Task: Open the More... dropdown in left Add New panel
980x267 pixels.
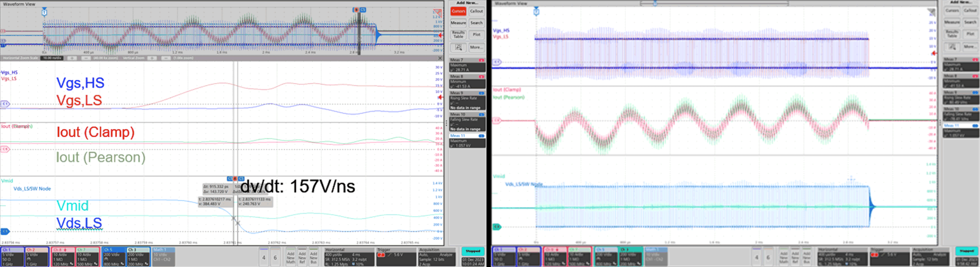Action: tap(476, 47)
